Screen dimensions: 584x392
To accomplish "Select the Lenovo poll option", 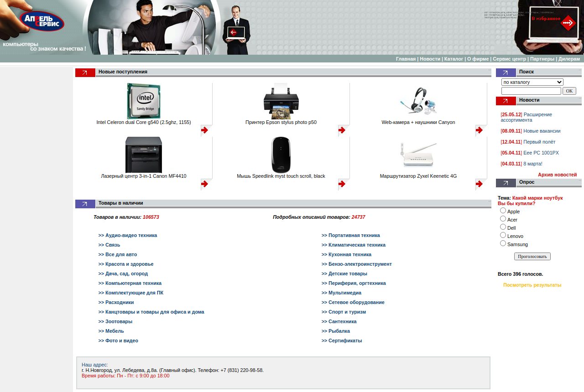I will [503, 235].
